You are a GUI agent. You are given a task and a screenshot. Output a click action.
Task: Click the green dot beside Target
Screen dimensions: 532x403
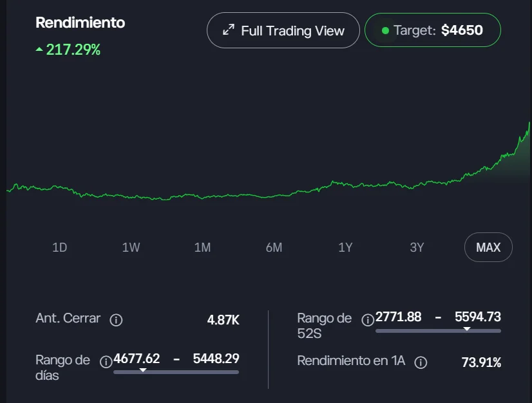[385, 30]
